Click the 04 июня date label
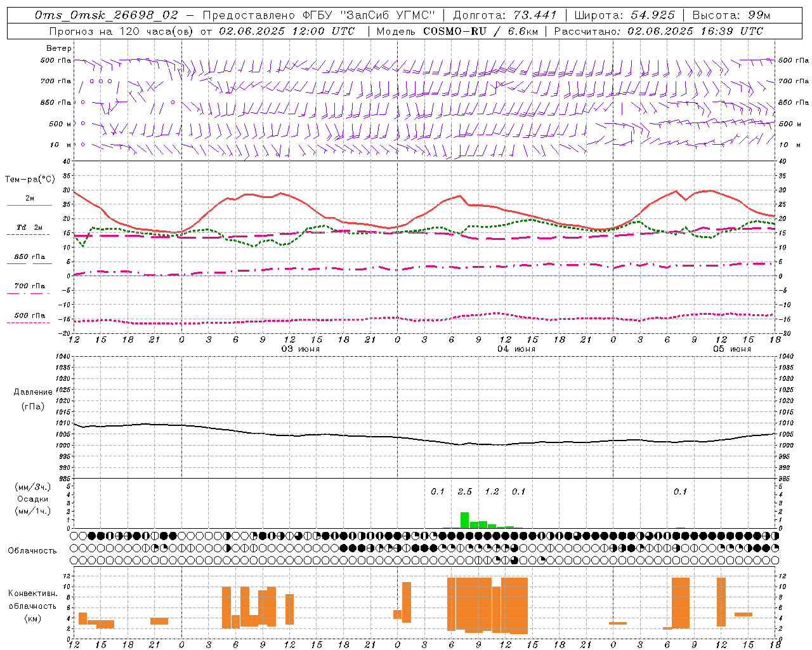Image resolution: width=812 pixels, height=650 pixels. pyautogui.click(x=516, y=349)
